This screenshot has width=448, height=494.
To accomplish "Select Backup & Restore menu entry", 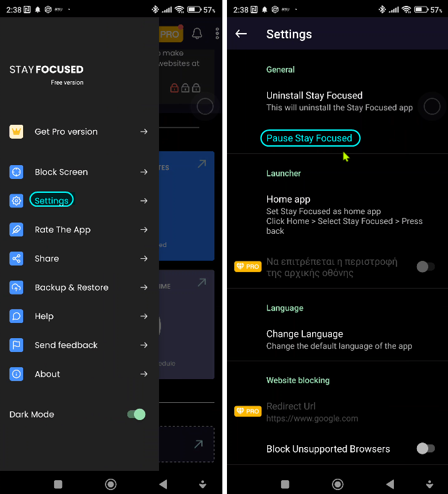I will (x=79, y=287).
